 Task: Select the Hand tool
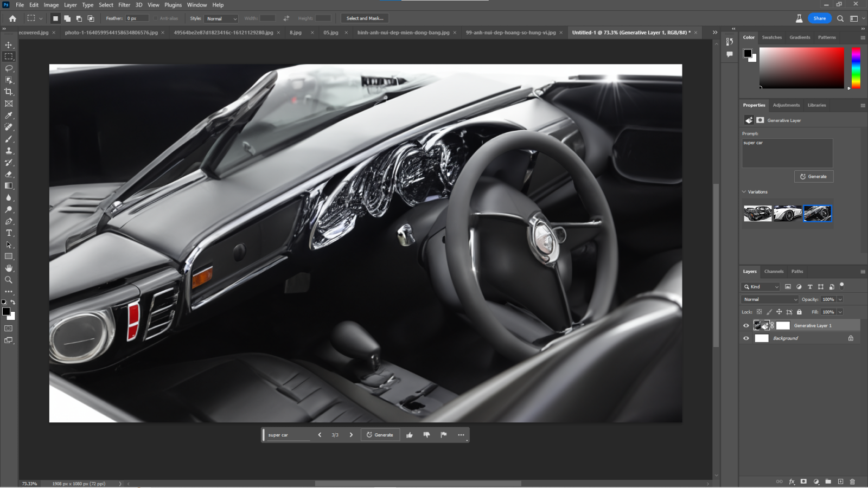(9, 268)
